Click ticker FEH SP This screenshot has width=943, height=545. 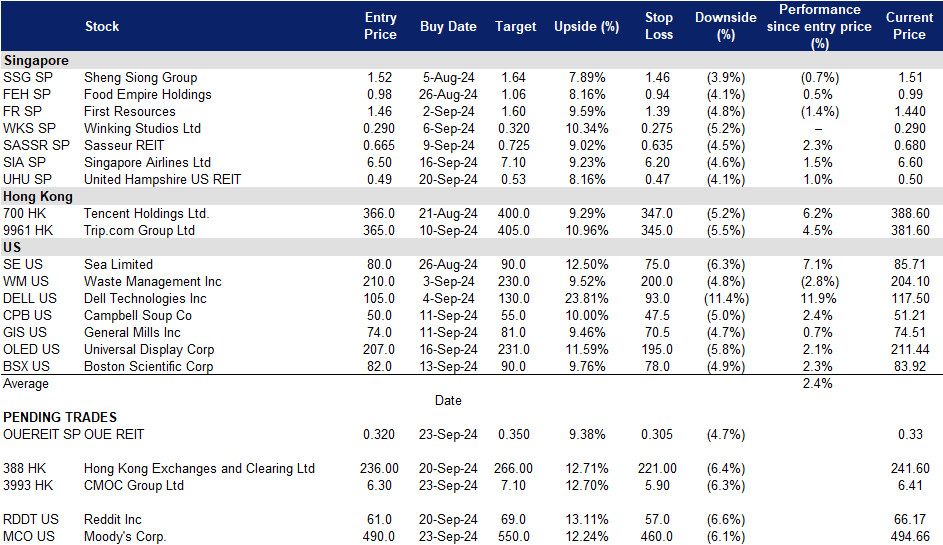point(27,94)
